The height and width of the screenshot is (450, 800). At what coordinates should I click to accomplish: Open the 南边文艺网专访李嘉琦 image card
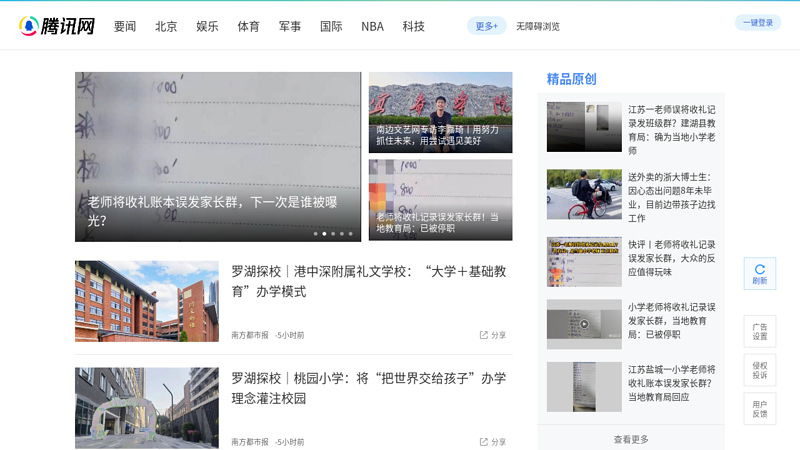click(440, 112)
